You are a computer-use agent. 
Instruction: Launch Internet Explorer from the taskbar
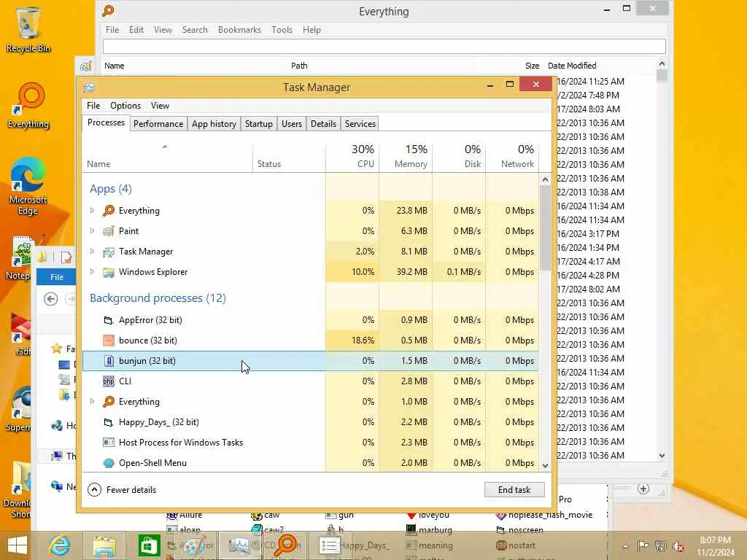coord(60,545)
